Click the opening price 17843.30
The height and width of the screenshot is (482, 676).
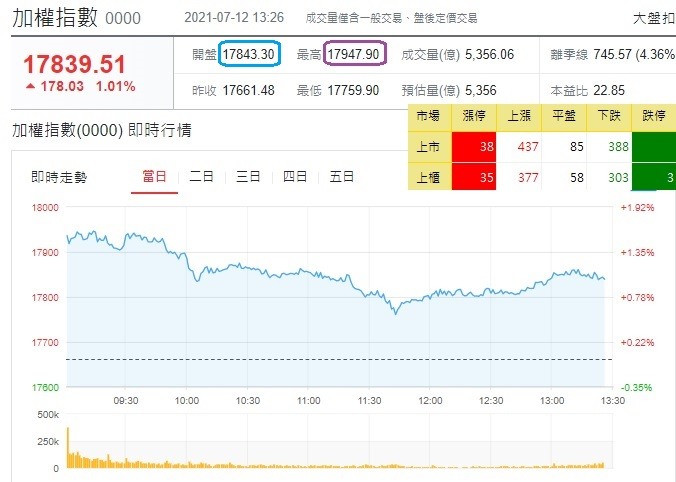(x=250, y=54)
